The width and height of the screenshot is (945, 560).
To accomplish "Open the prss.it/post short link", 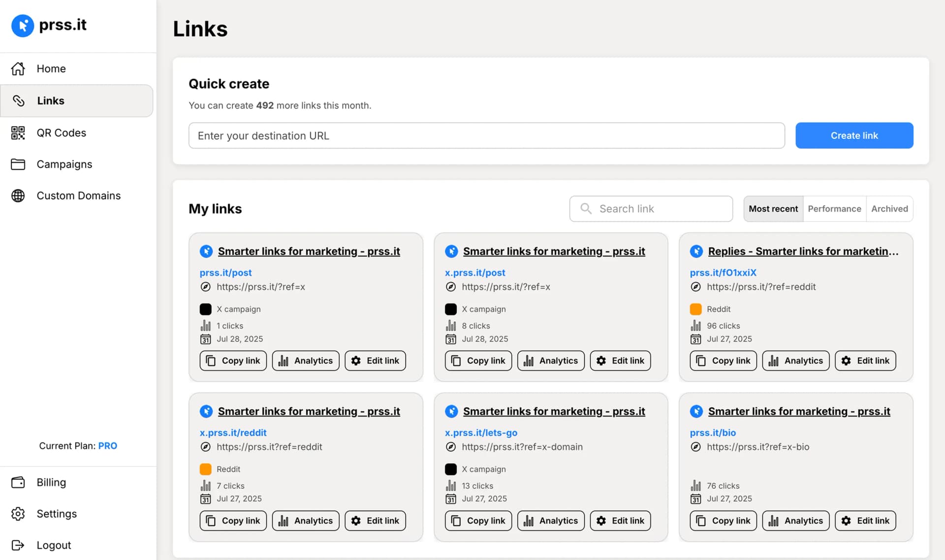I will pyautogui.click(x=225, y=273).
